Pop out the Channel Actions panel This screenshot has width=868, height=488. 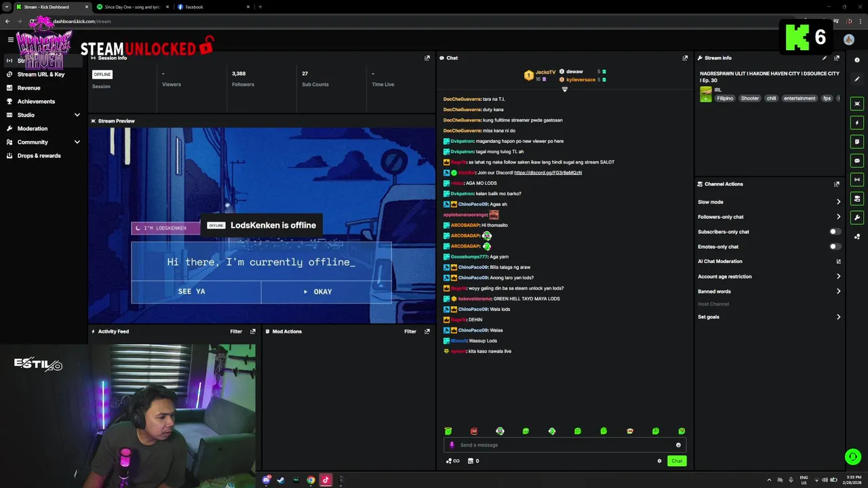(x=837, y=184)
